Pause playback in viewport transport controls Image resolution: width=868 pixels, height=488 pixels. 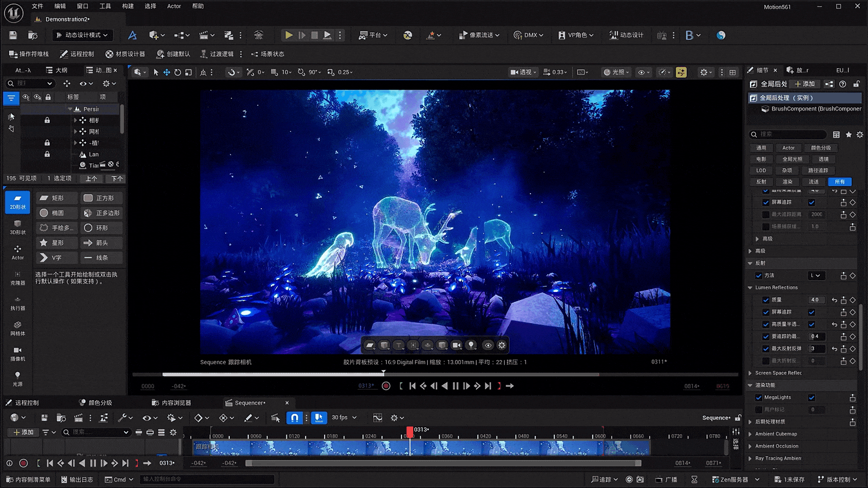click(455, 386)
